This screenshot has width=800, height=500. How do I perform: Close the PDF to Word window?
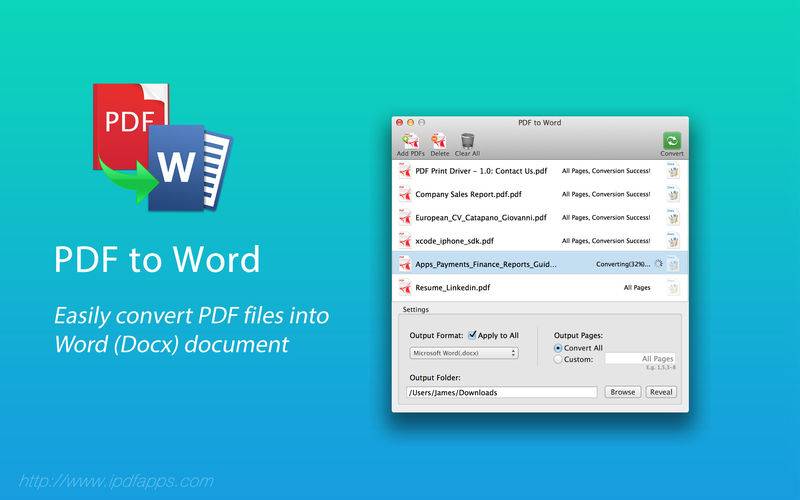(399, 122)
